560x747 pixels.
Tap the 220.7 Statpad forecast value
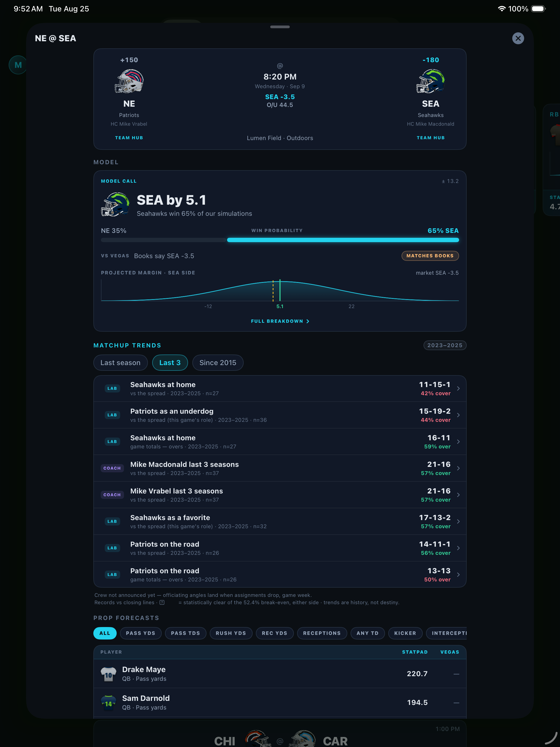pyautogui.click(x=417, y=674)
